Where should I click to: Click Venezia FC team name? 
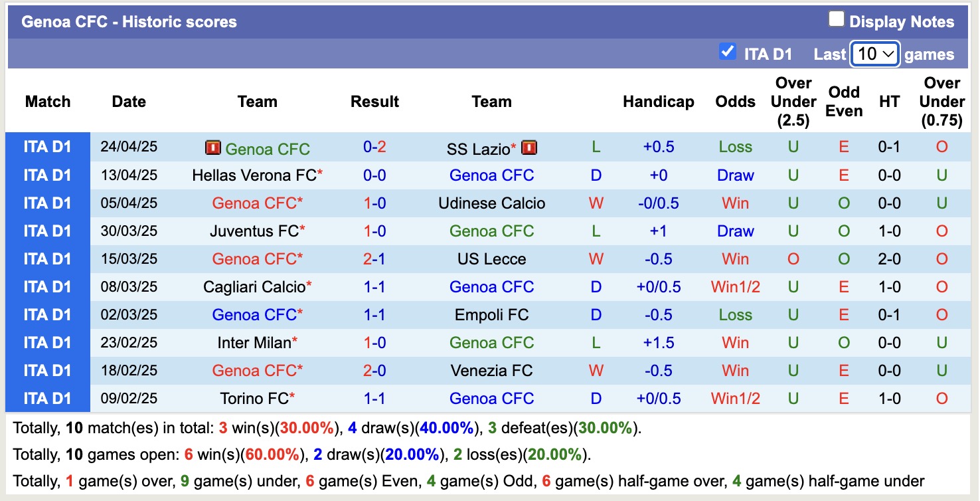pos(491,371)
